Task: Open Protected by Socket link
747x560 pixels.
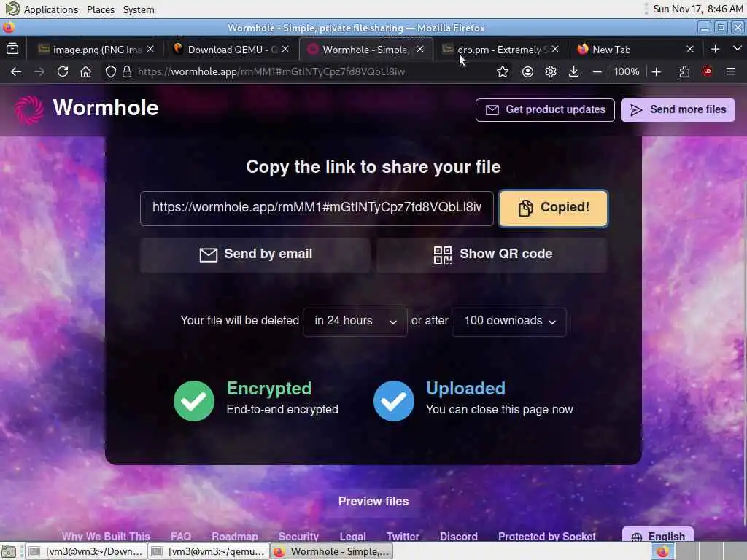Action: 547,536
